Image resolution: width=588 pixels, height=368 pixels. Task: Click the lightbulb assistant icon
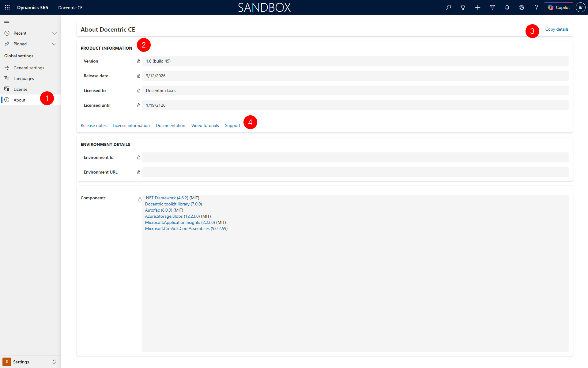click(463, 7)
